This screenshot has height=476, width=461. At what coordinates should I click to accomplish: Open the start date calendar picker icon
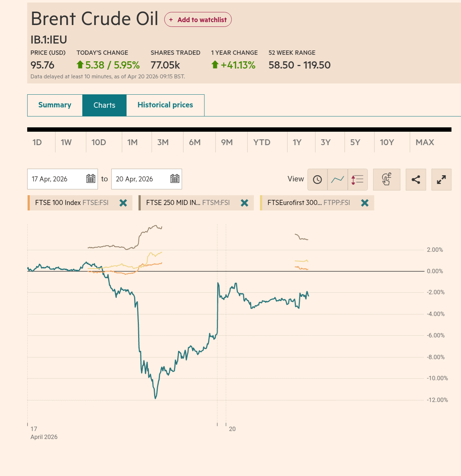click(91, 179)
